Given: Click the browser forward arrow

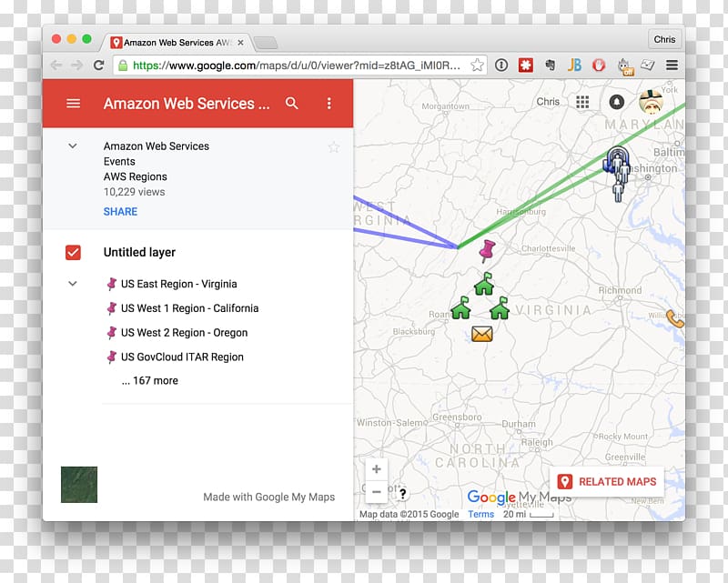Looking at the screenshot, I should (76, 65).
